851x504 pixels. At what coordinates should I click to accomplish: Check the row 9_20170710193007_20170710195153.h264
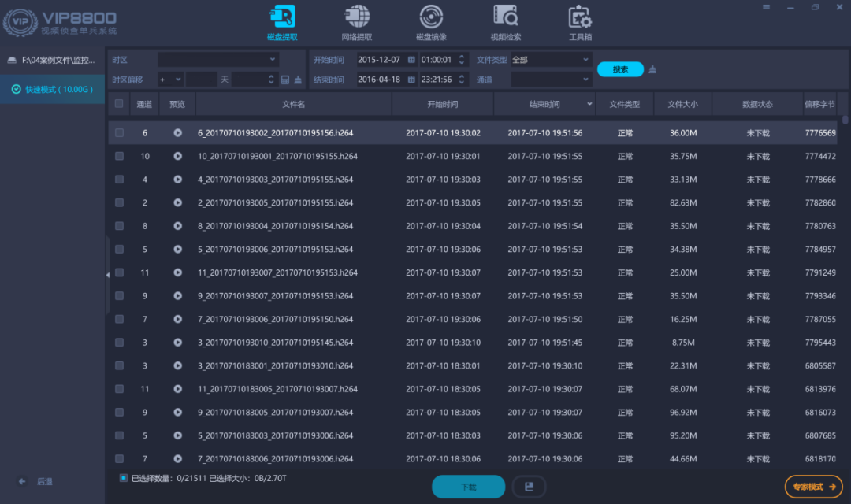120,296
